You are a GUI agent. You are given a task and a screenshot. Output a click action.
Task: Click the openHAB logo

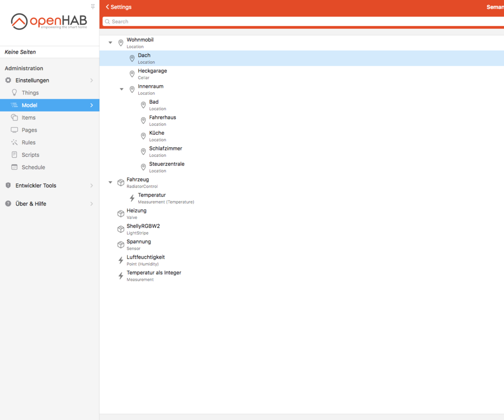(x=49, y=22)
